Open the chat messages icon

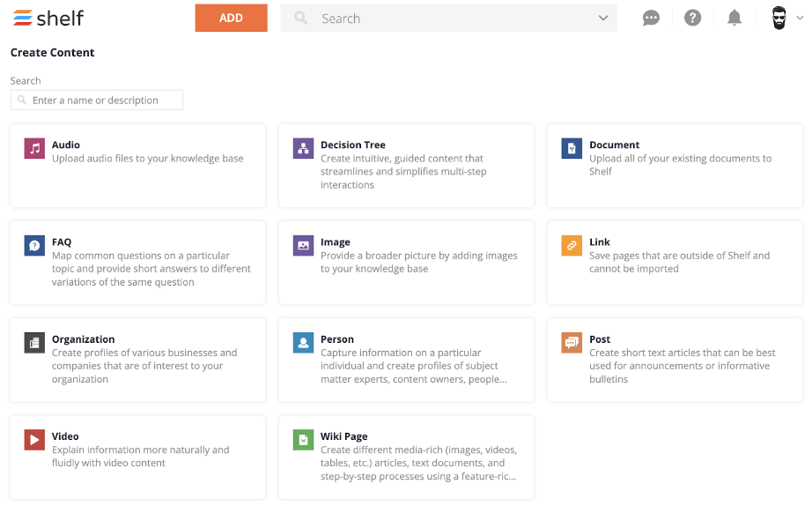pyautogui.click(x=651, y=19)
